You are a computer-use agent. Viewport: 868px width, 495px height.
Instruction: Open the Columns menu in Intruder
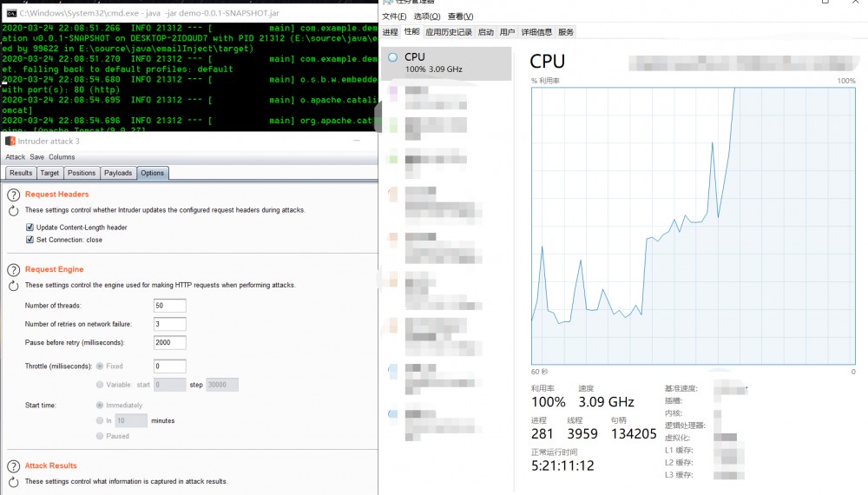click(62, 157)
